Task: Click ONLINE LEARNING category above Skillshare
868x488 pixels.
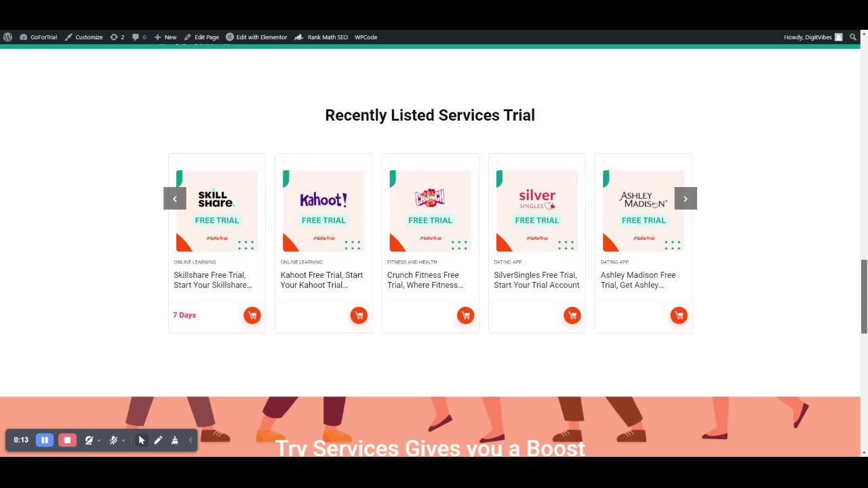Action: (195, 262)
